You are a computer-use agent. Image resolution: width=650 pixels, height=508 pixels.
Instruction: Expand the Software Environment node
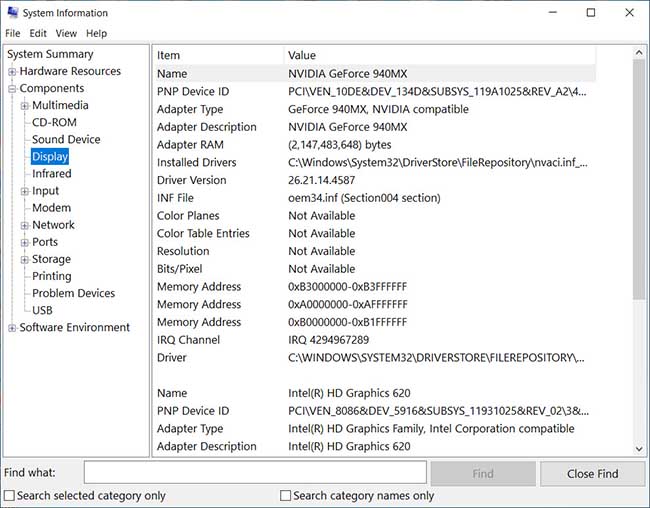coord(12,328)
